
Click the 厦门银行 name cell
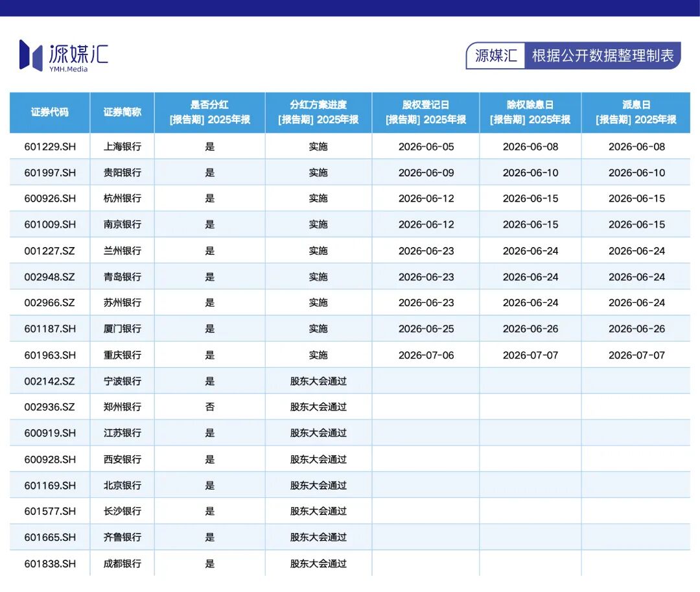[122, 329]
